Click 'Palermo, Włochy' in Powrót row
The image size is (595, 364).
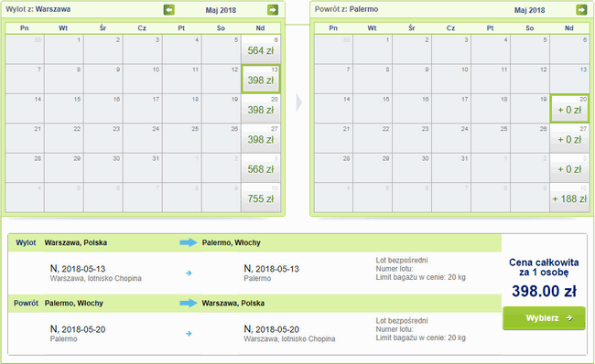(74, 304)
